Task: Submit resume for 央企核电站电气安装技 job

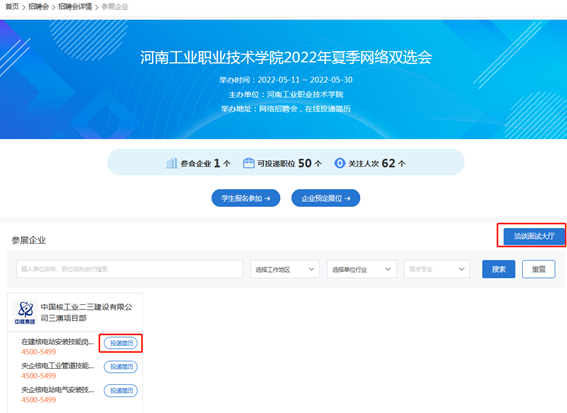Action: click(x=121, y=391)
